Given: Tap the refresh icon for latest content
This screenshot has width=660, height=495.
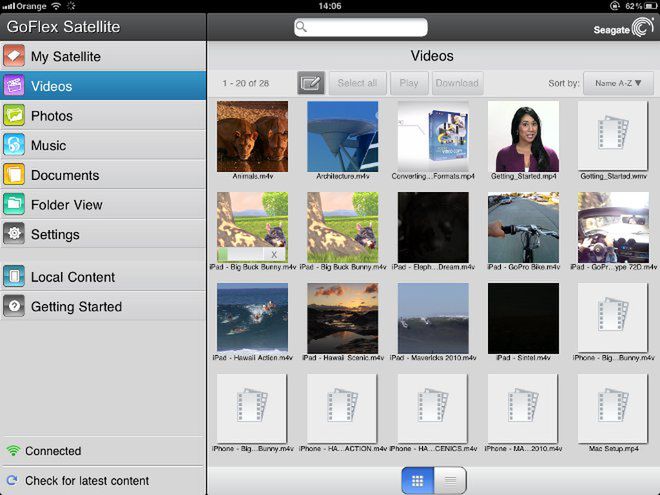Looking at the screenshot, I should [12, 480].
